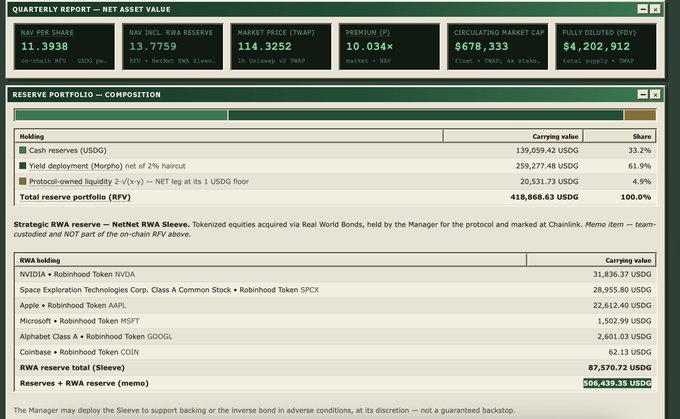The image size is (680, 419).
Task: Click the 33.2% share cell
Action: (640, 151)
